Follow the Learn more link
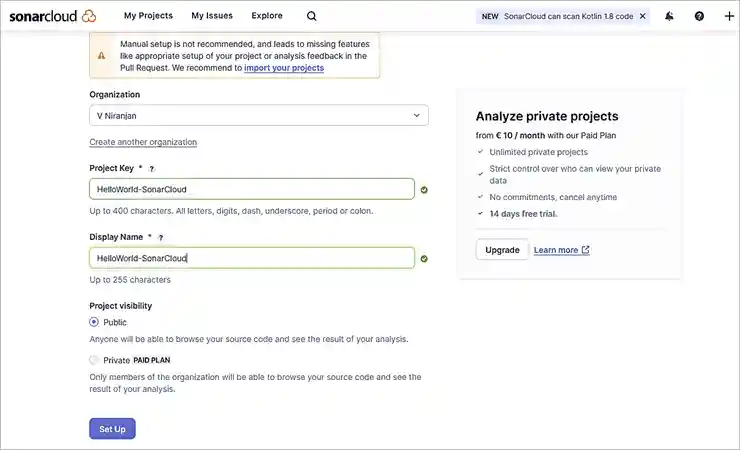Screen dimensions: 740x450 tap(561, 250)
